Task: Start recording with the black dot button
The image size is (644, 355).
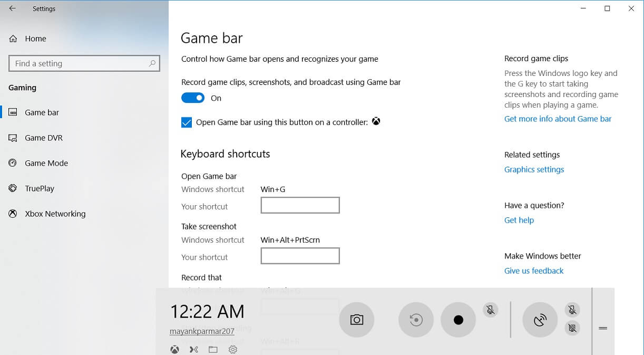Action: point(458,320)
